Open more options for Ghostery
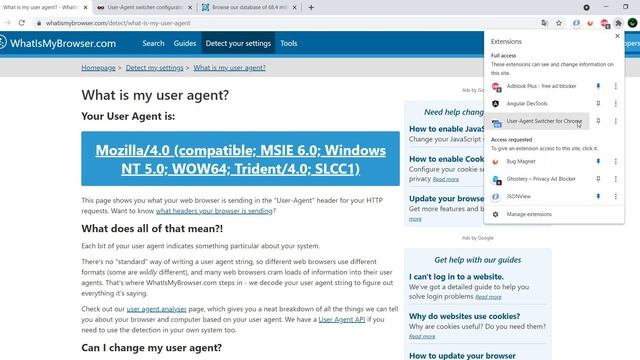The height and width of the screenshot is (360, 640). [x=616, y=179]
